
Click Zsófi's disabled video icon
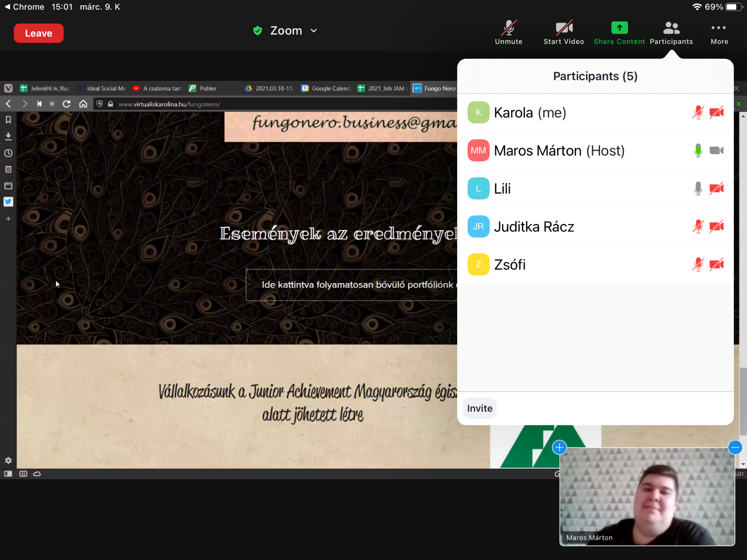(x=716, y=265)
